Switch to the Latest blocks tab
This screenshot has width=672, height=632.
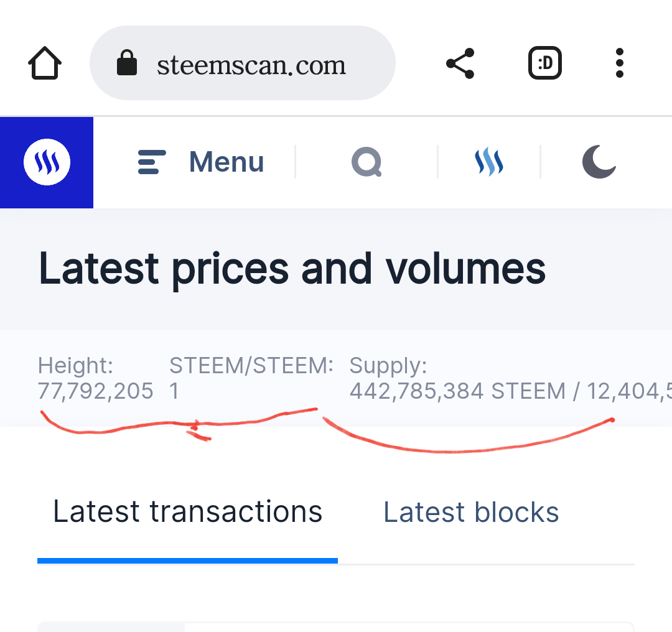471,513
